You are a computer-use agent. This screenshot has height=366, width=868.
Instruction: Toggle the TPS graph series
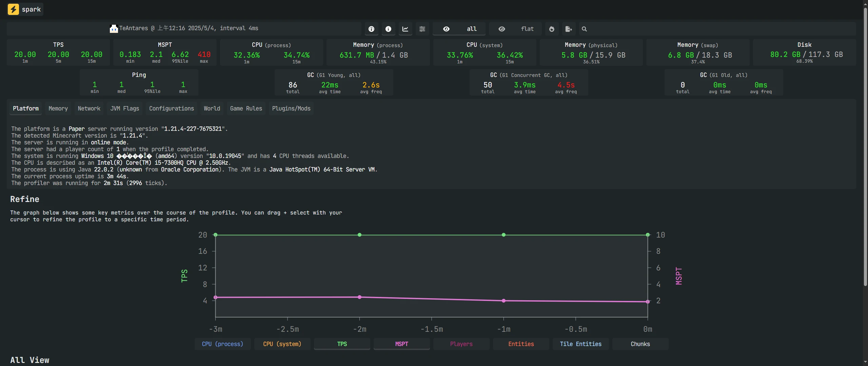[342, 344]
